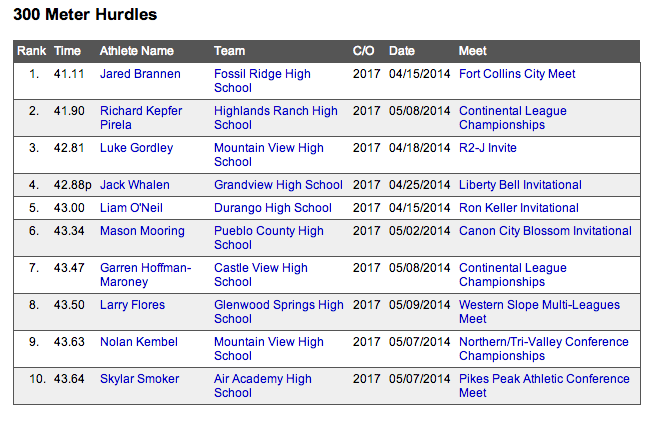The height and width of the screenshot is (422, 660).
Task: Select Mason Mooring athlete link
Action: click(x=142, y=231)
